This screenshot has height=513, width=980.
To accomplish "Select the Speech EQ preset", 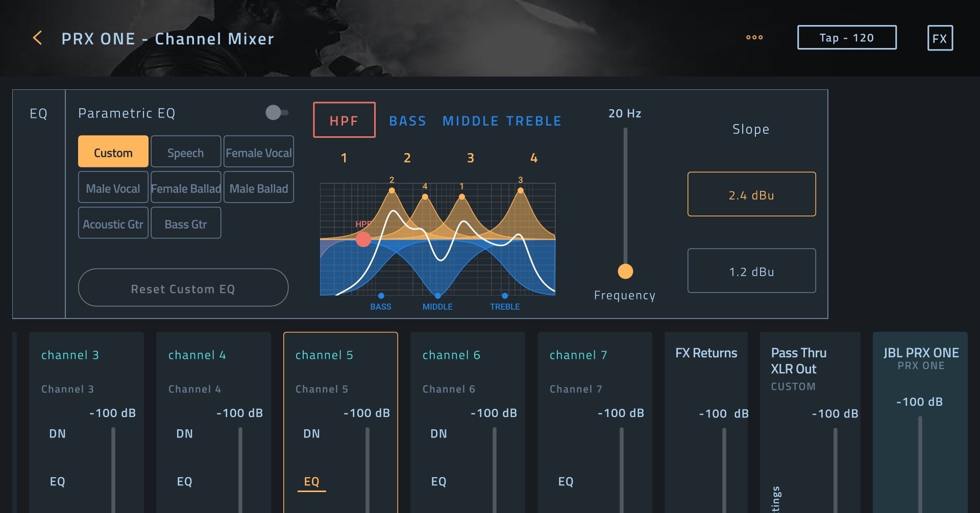I will (x=186, y=152).
